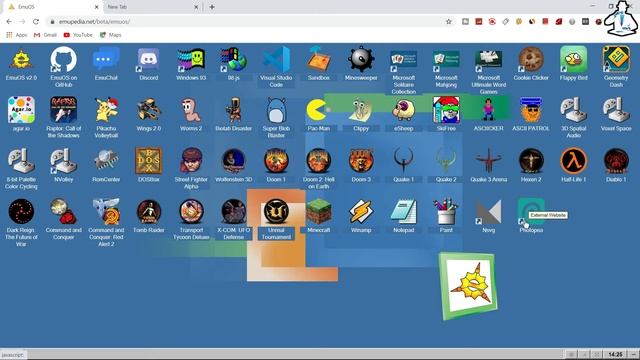Open Diablo 1 icon
The height and width of the screenshot is (360, 640).
coord(616,161)
